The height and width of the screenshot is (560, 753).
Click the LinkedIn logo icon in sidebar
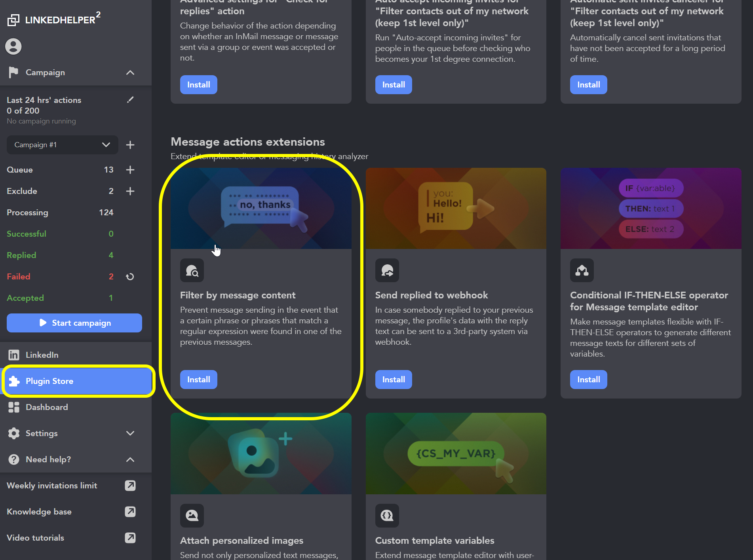[14, 355]
